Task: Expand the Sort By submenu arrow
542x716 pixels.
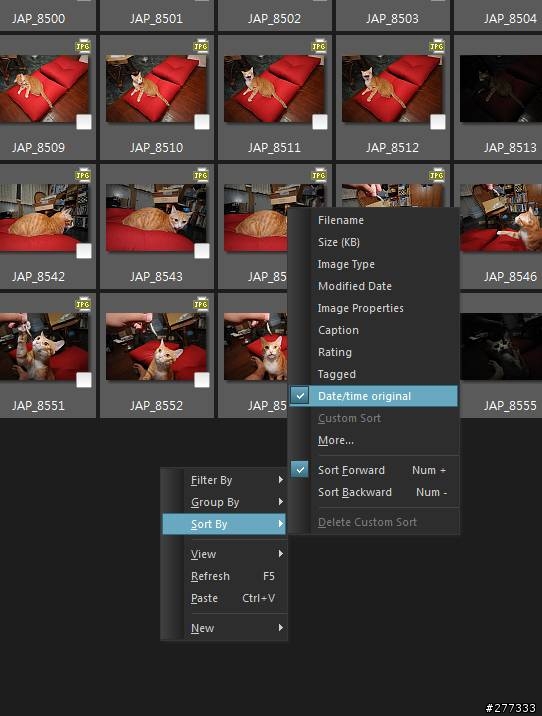Action: click(281, 524)
